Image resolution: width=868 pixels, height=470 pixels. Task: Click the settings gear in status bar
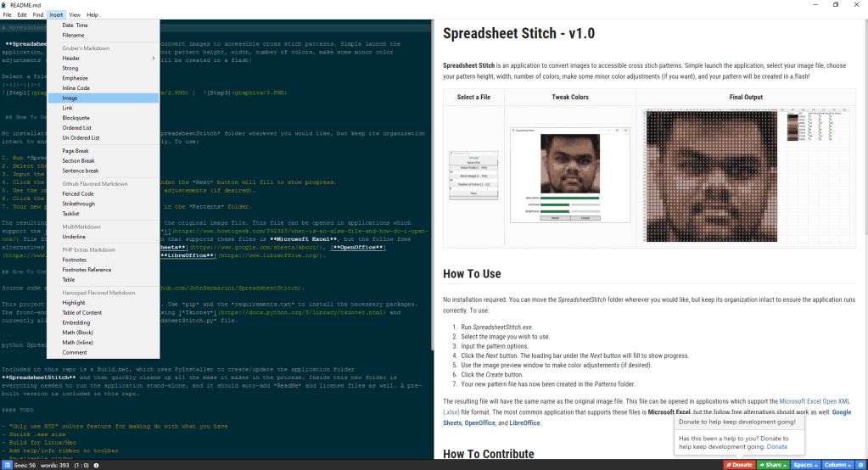click(x=860, y=465)
